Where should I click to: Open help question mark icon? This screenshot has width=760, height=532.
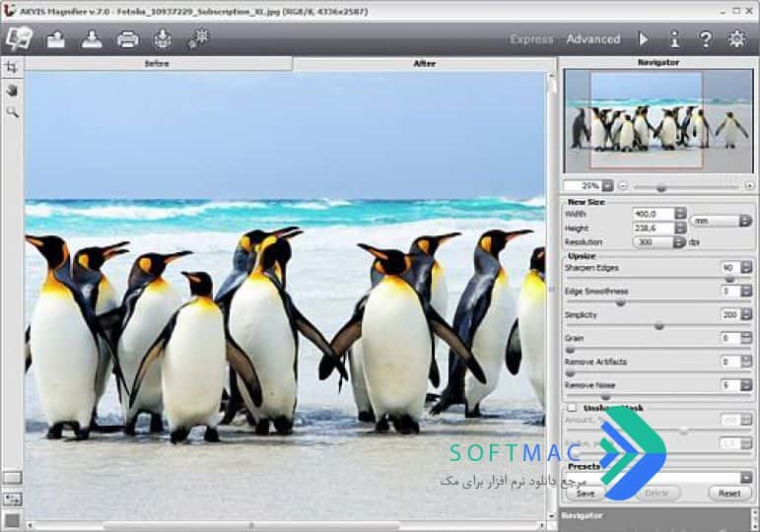point(705,38)
